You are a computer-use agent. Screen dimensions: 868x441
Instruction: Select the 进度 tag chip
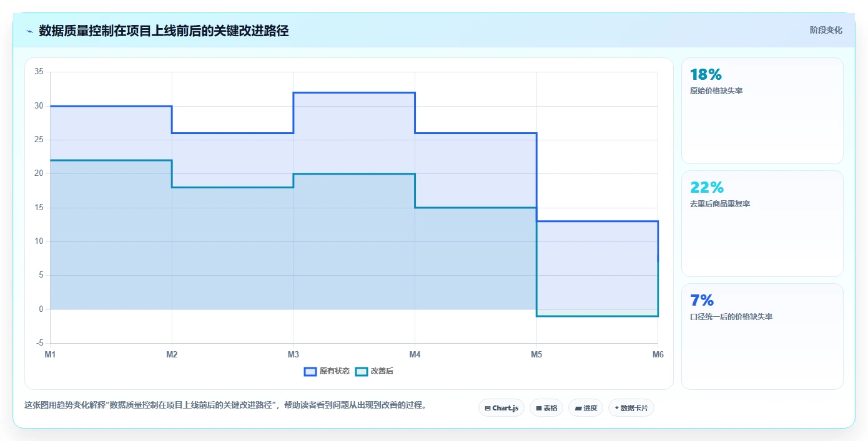point(586,408)
